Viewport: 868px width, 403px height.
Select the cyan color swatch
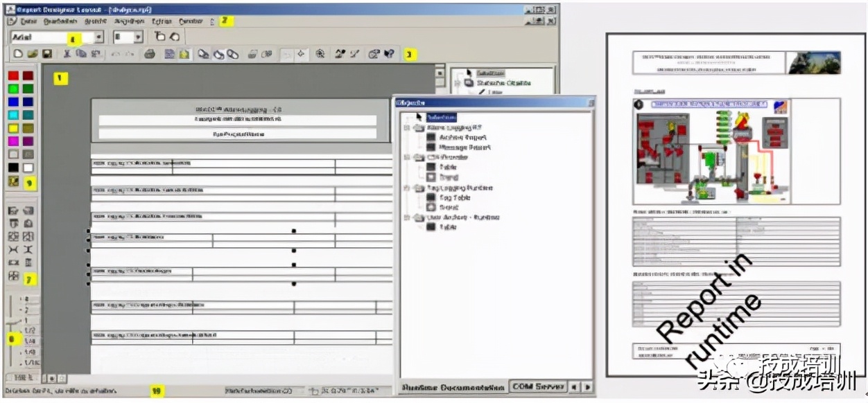point(13,115)
